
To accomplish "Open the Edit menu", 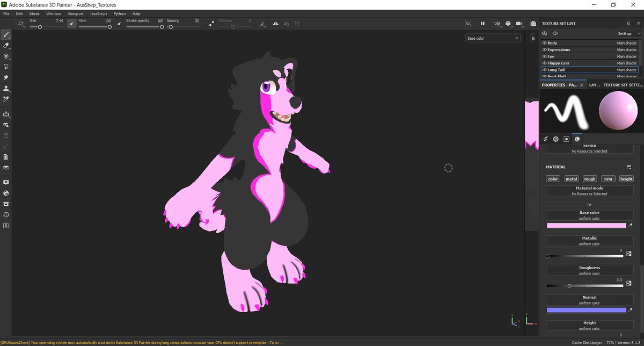I will pyautogui.click(x=19, y=13).
